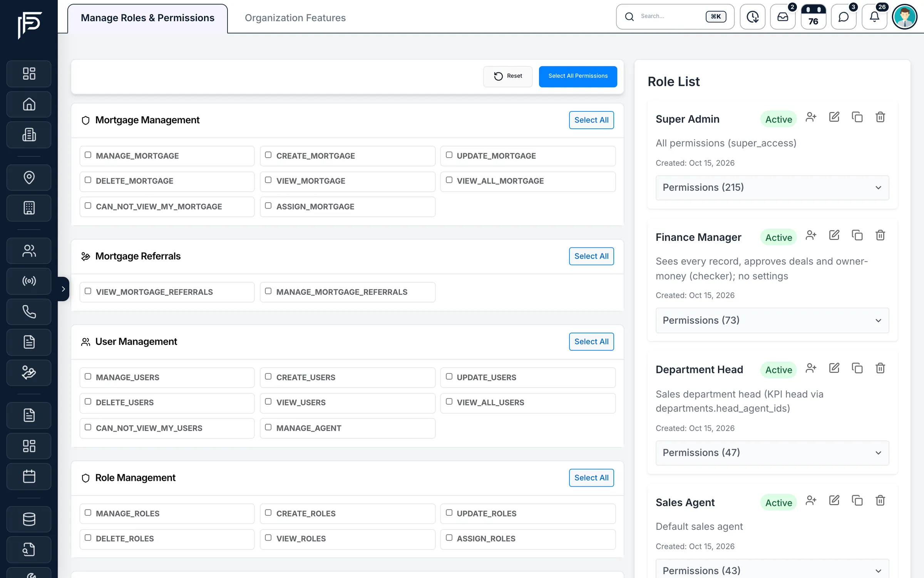The width and height of the screenshot is (924, 578).
Task: Open the broadcast signal icon in sidebar
Action: (x=29, y=281)
